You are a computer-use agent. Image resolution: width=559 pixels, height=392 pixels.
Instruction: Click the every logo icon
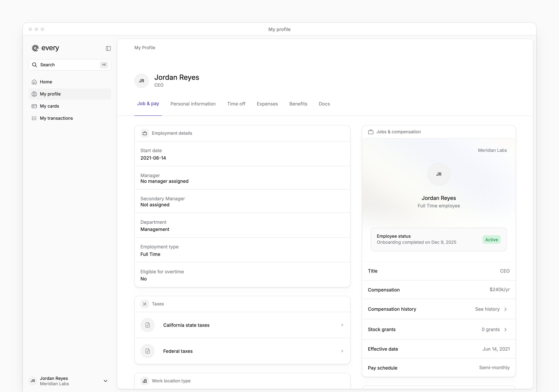click(35, 48)
